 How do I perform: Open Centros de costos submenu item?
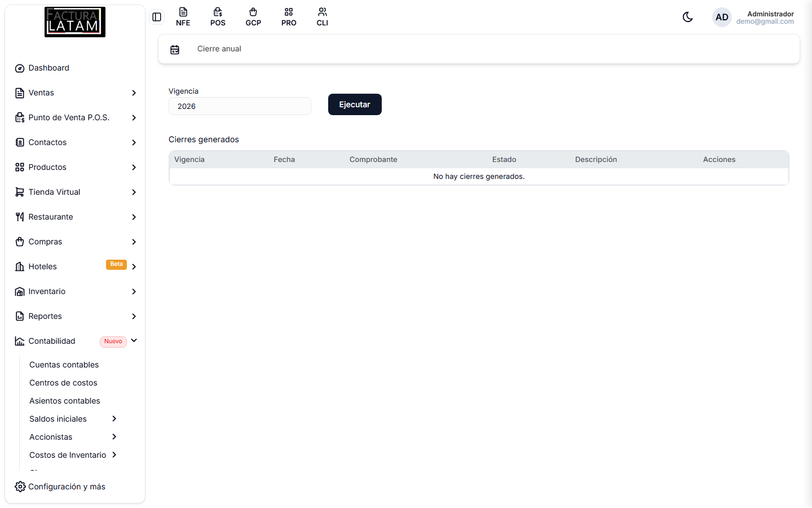tap(63, 383)
